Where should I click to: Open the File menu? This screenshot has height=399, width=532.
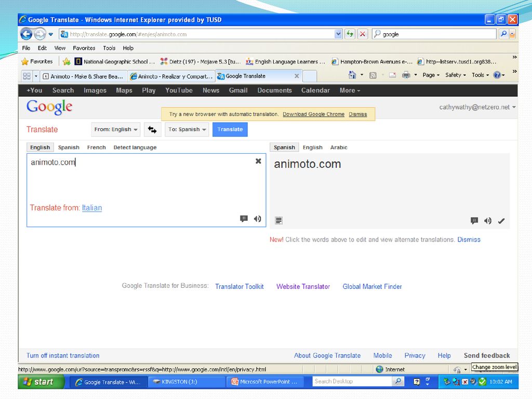[26, 48]
